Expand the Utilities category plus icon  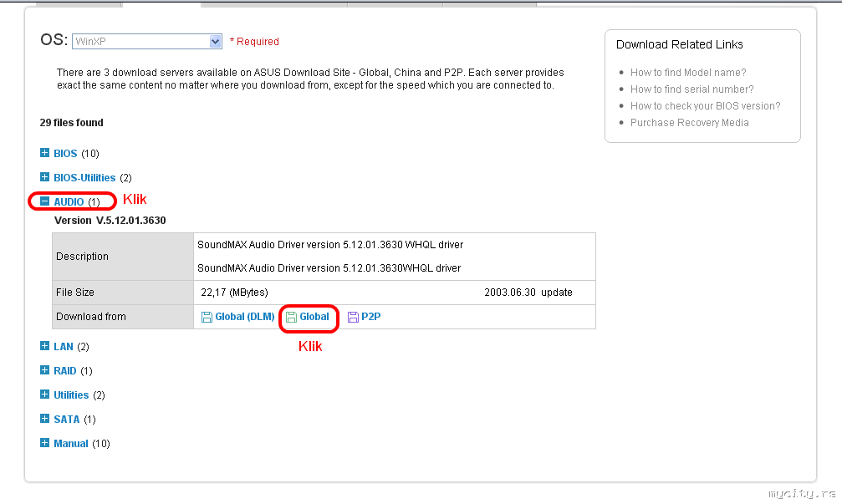coord(44,395)
